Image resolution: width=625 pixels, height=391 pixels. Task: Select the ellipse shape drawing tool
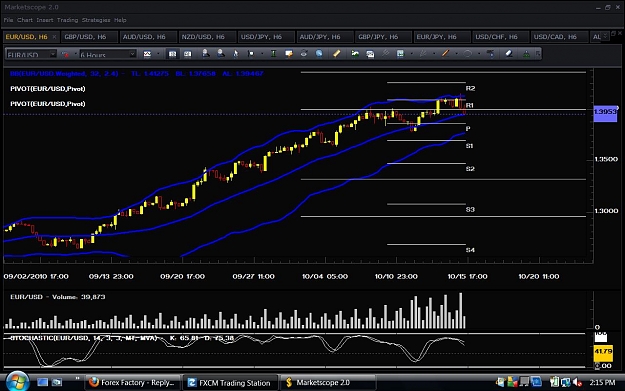pyautogui.click(x=468, y=53)
